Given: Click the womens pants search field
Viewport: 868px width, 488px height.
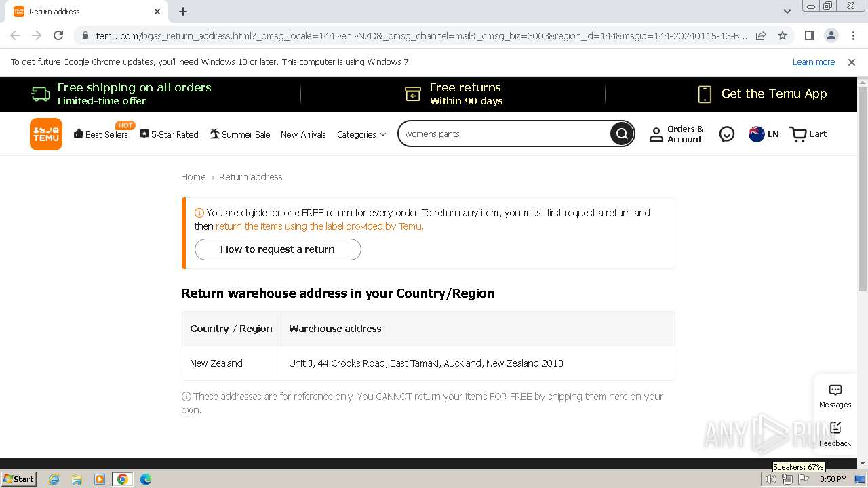Looking at the screenshot, I should 505,134.
